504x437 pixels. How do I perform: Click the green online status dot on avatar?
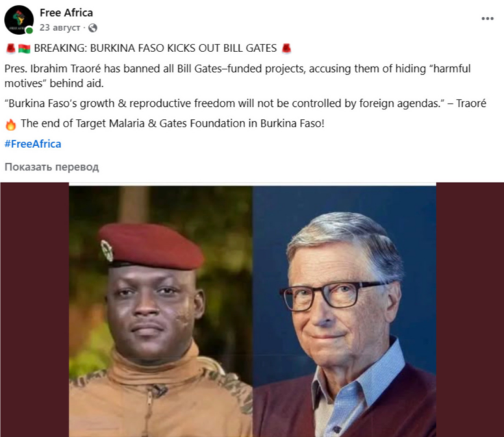pyautogui.click(x=30, y=31)
